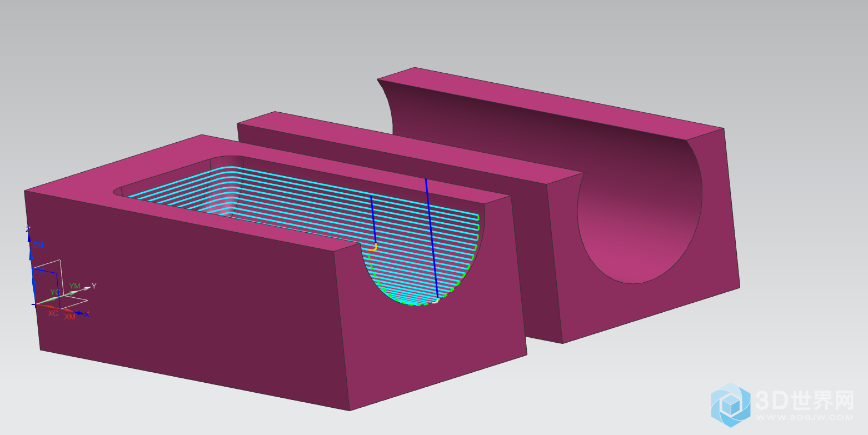Select the blue X axis arrowhead
This screenshot has width=868, height=435.
coord(81,313)
